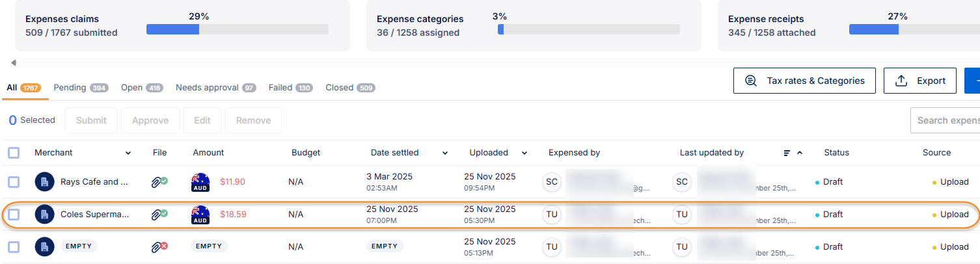
Task: Click the Search expenses input field
Action: point(947,120)
